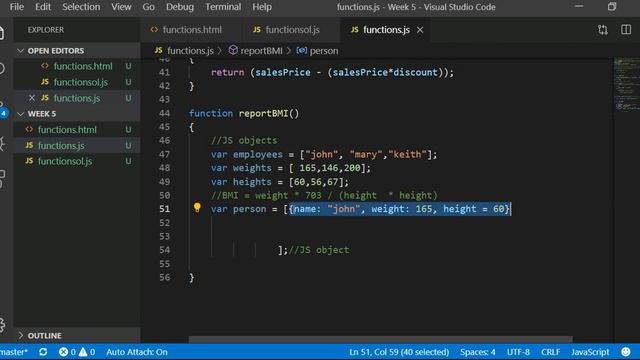
Task: Open the warnings count icon in status bar
Action: pyautogui.click(x=83, y=352)
